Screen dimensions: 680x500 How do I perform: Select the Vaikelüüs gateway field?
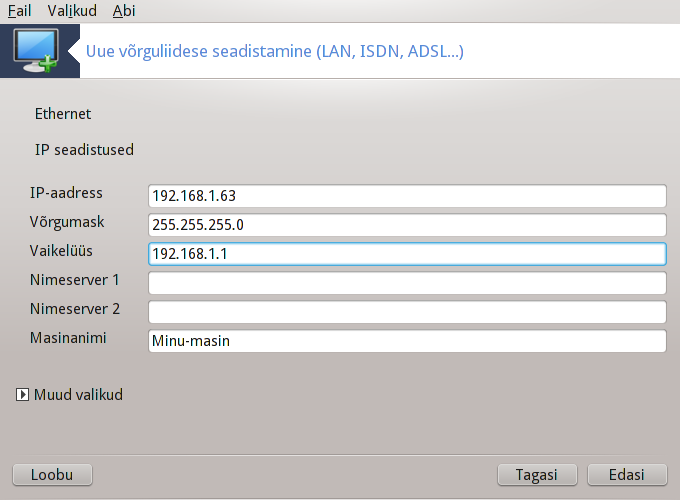[407, 254]
